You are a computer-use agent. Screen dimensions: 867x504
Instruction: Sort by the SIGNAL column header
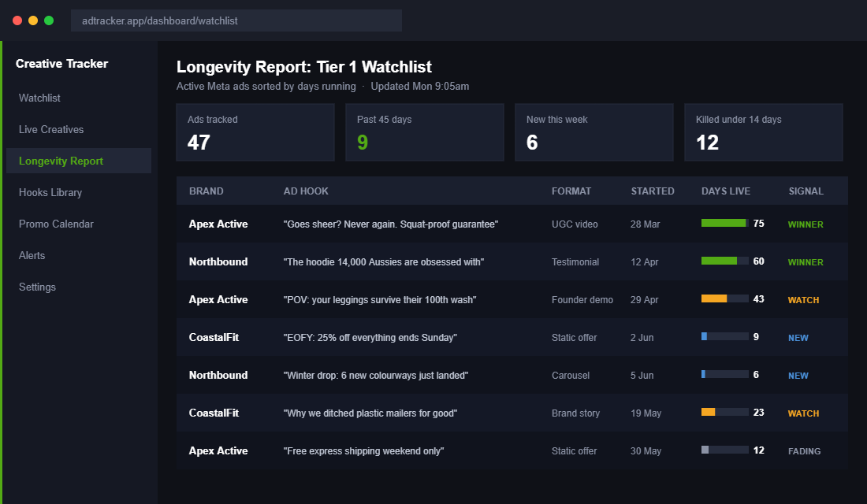pos(806,191)
